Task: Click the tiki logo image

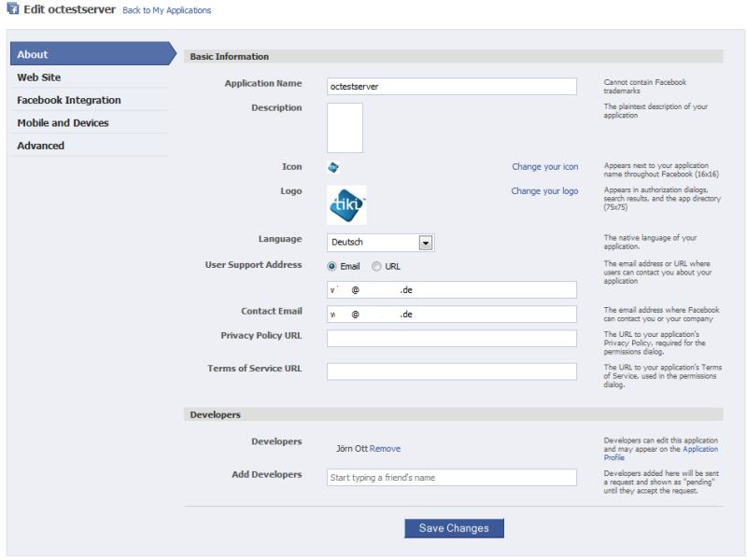Action: point(346,205)
